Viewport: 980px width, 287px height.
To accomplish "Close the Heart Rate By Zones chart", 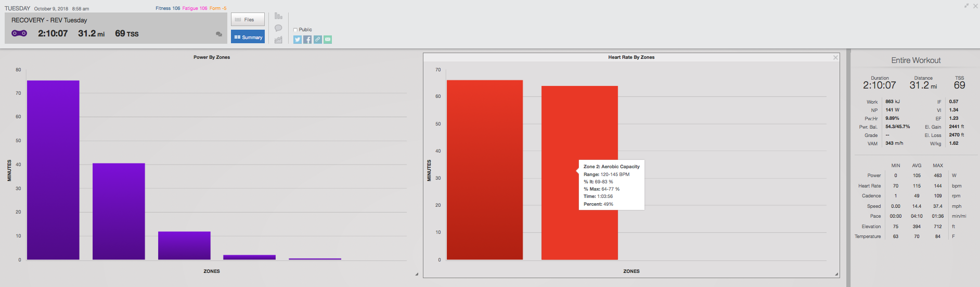I will [835, 57].
